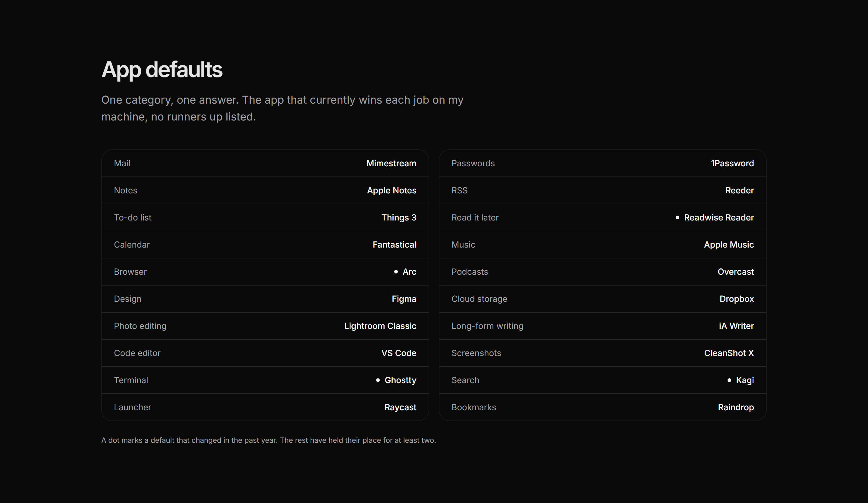The width and height of the screenshot is (868, 503).
Task: Click the 1Password app name
Action: pyautogui.click(x=732, y=163)
